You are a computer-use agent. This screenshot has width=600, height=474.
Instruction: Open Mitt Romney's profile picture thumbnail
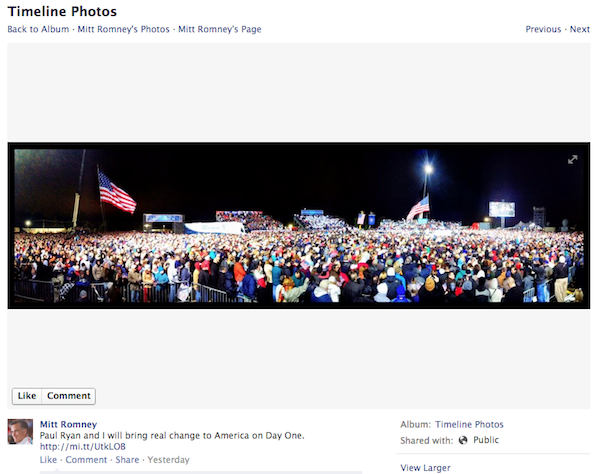(20, 432)
